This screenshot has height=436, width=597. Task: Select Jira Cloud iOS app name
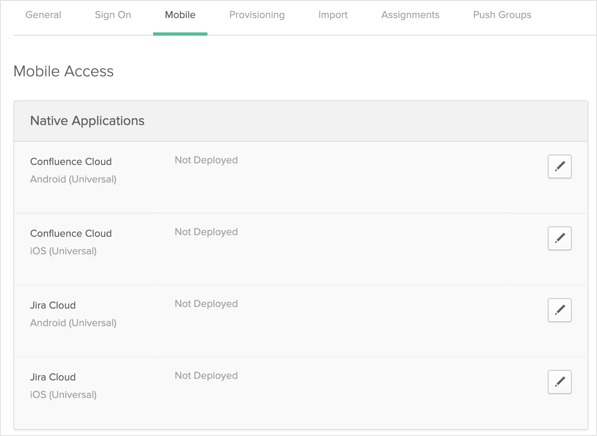click(x=53, y=377)
